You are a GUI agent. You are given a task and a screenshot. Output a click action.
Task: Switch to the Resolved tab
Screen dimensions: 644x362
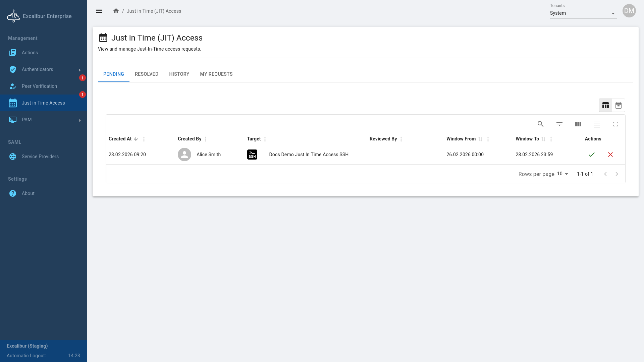click(x=147, y=74)
